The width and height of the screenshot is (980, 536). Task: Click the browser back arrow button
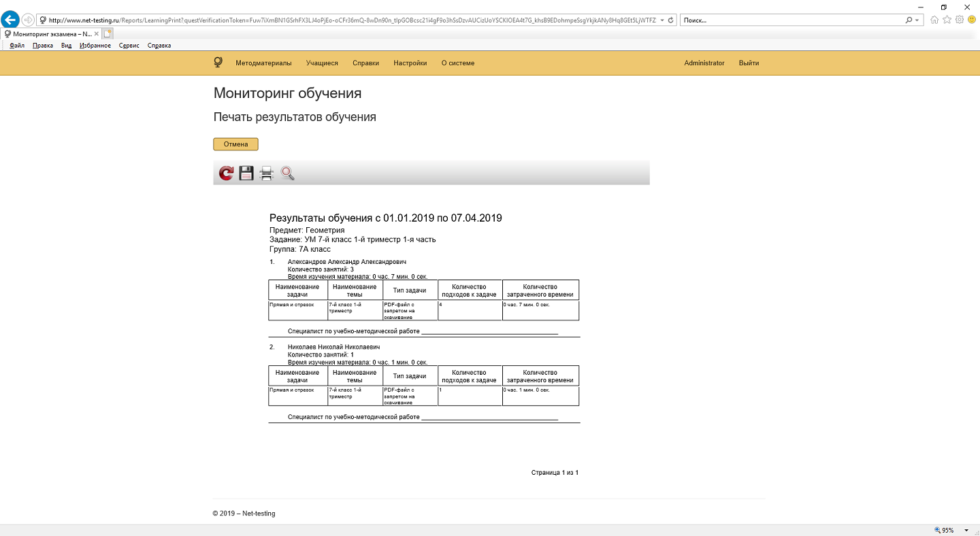[10, 20]
